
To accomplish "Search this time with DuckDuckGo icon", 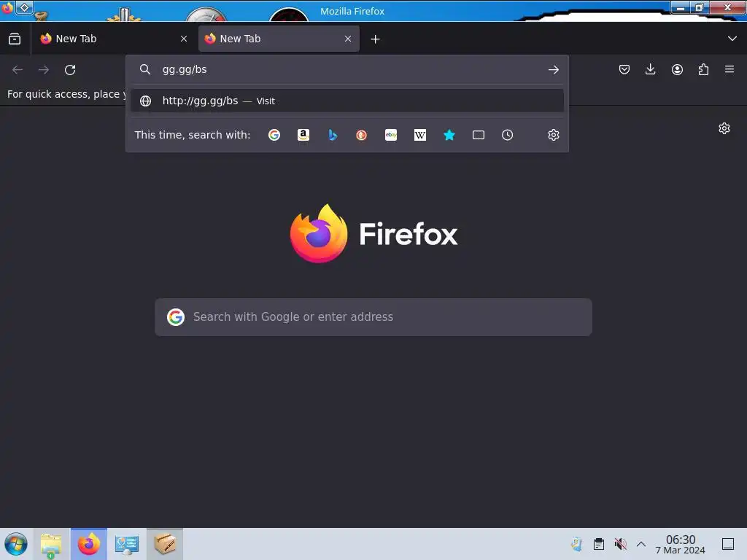I will (x=362, y=135).
